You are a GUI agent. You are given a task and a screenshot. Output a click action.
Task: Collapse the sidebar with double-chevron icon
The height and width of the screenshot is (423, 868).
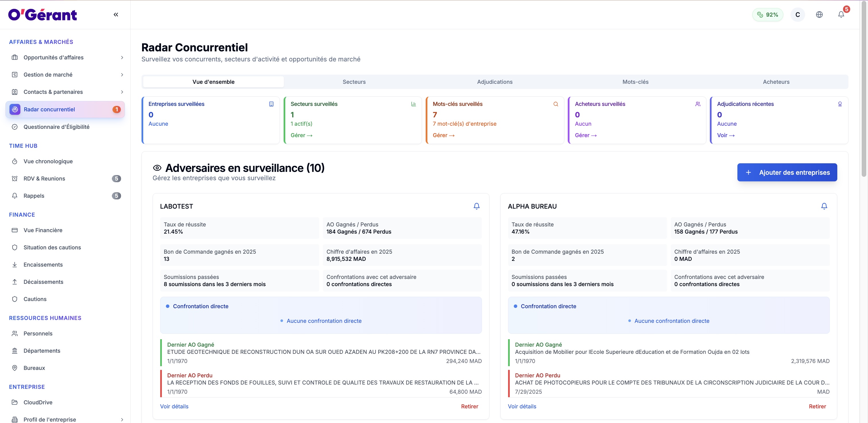pos(116,14)
